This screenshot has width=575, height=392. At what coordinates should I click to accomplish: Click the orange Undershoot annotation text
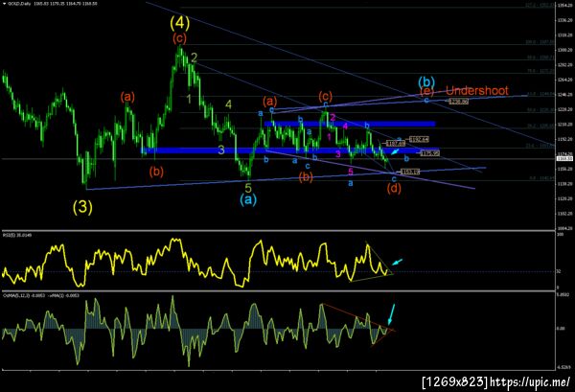pos(476,90)
